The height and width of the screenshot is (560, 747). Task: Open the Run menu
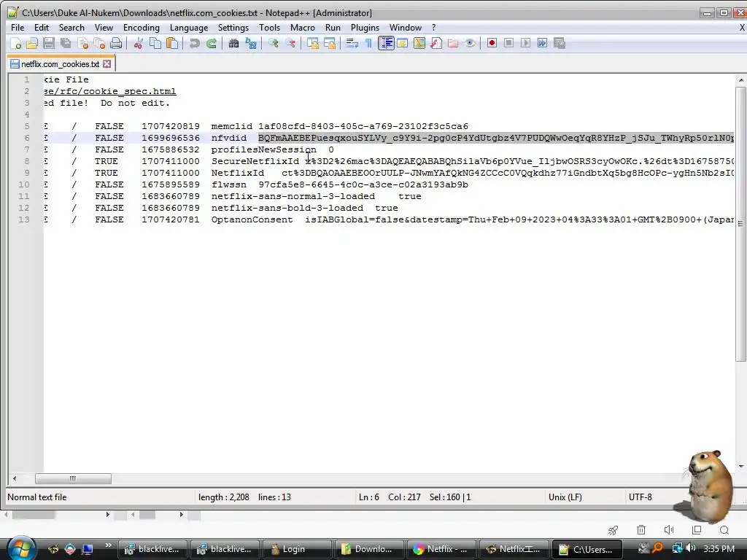coord(333,28)
